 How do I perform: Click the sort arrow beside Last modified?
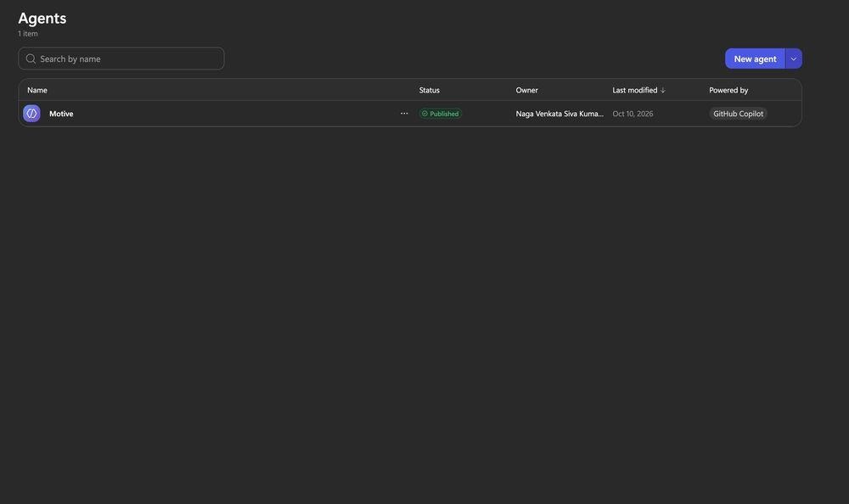pos(663,90)
